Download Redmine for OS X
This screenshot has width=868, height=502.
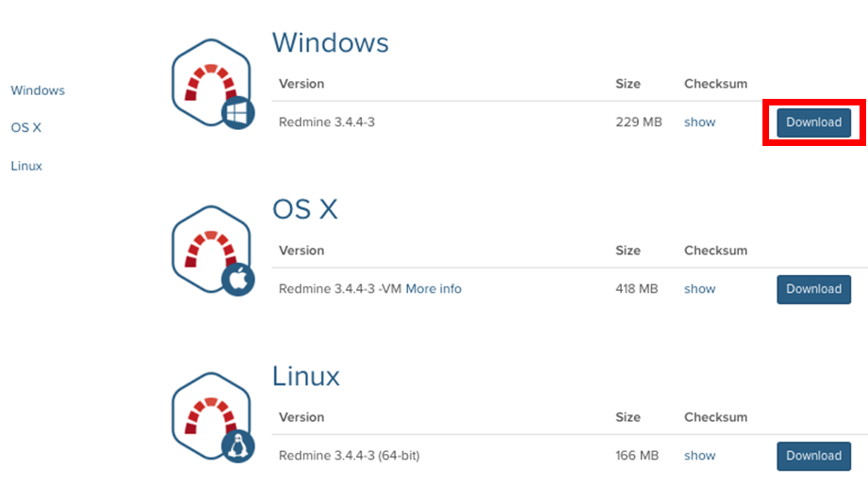pos(813,289)
